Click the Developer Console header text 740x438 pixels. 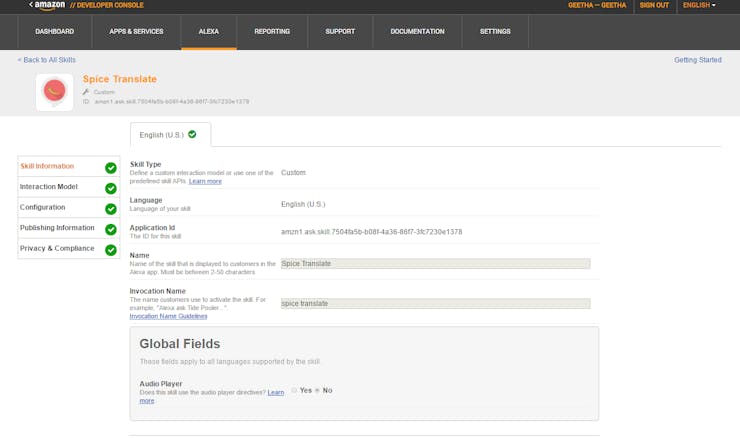(x=107, y=5)
